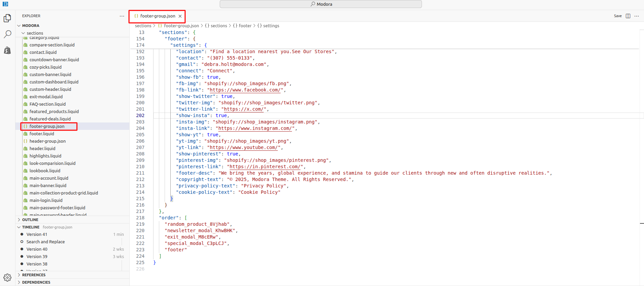
Task: Open featured-deals.liquid file
Action: tap(50, 119)
